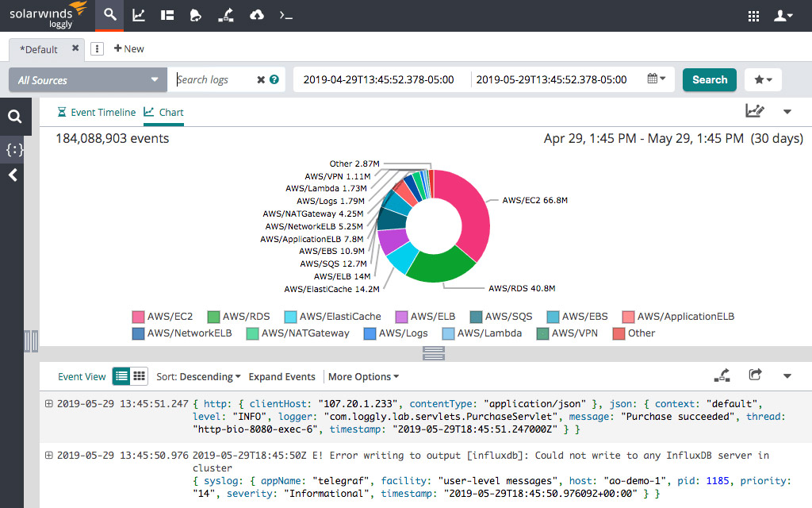Switch to the Event Timeline tab
This screenshot has height=508, width=812.
pos(96,113)
